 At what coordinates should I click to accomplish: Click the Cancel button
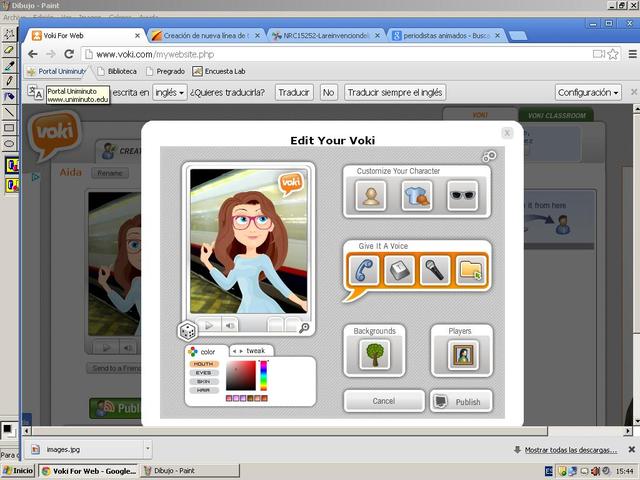pyautogui.click(x=384, y=401)
